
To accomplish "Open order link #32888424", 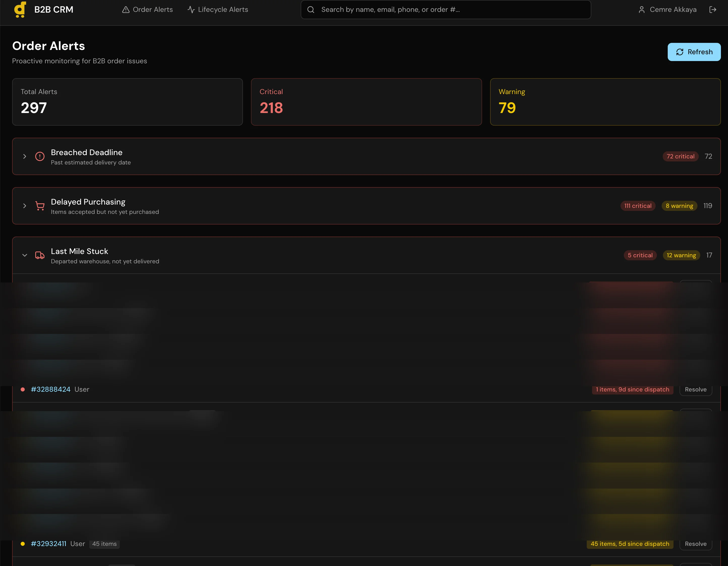I will point(50,389).
